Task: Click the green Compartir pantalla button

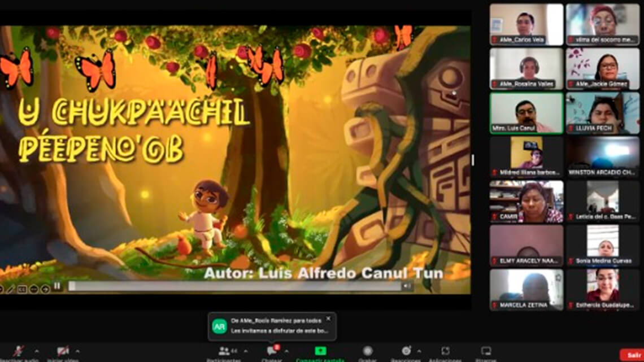Action: [x=320, y=351]
